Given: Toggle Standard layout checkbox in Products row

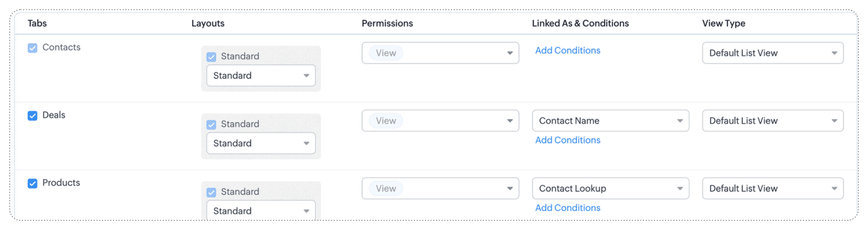Looking at the screenshot, I should [x=211, y=192].
